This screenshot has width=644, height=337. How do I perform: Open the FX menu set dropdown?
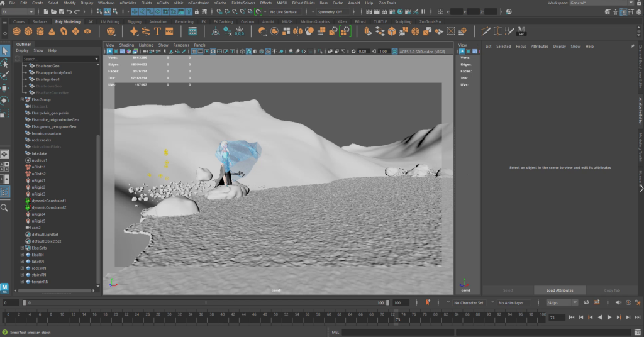tap(18, 12)
